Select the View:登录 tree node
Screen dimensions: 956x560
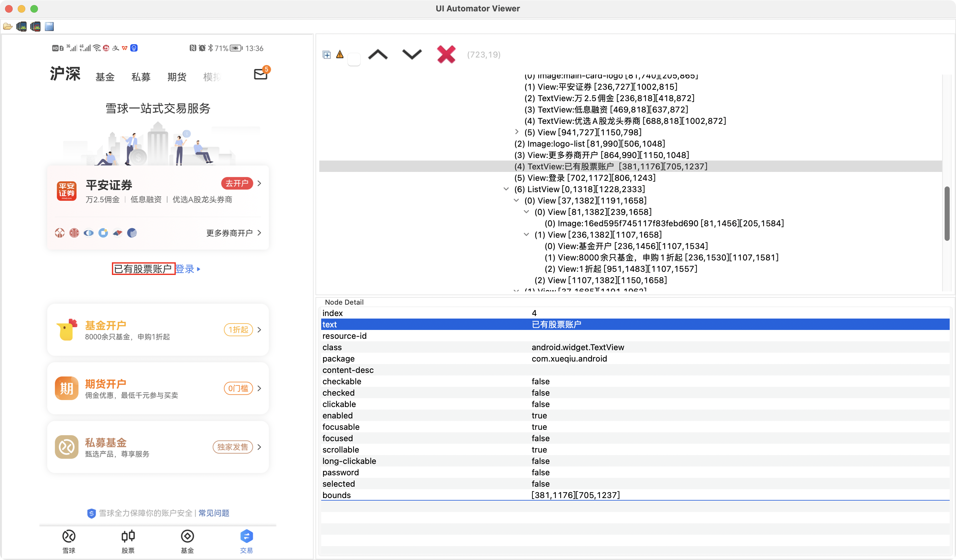(x=585, y=178)
